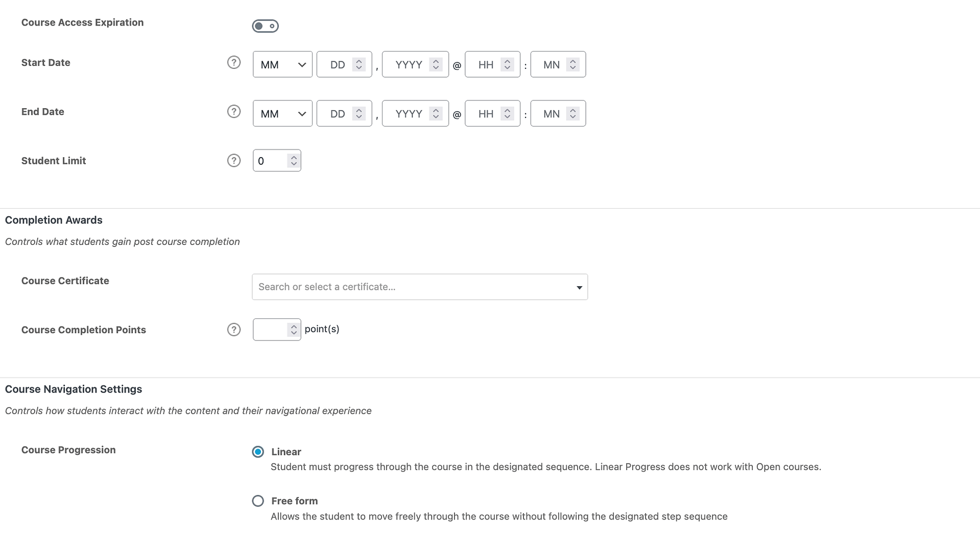Select the Linear course progression option
The height and width of the screenshot is (546, 980).
tap(258, 452)
